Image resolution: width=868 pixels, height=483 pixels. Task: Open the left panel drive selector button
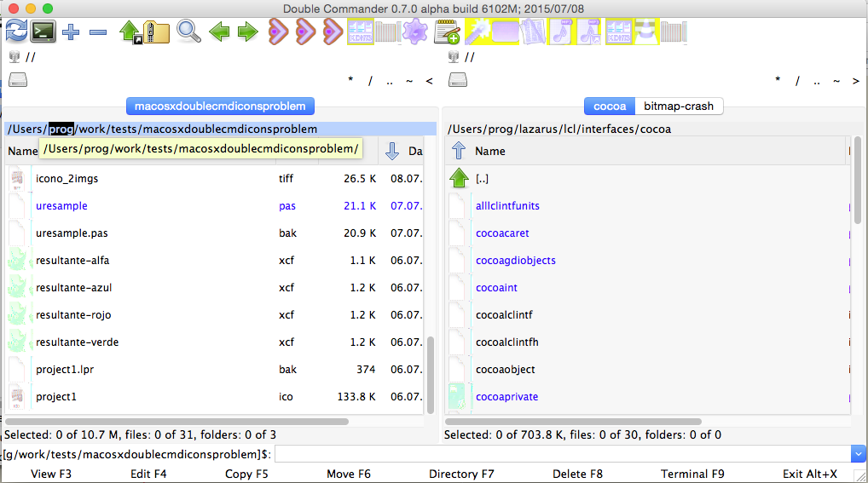tap(18, 80)
